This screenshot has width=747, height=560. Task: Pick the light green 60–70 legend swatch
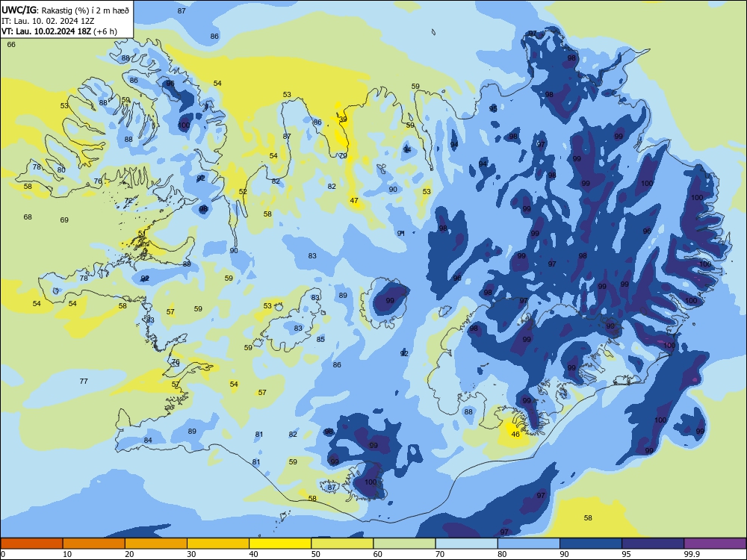click(404, 544)
